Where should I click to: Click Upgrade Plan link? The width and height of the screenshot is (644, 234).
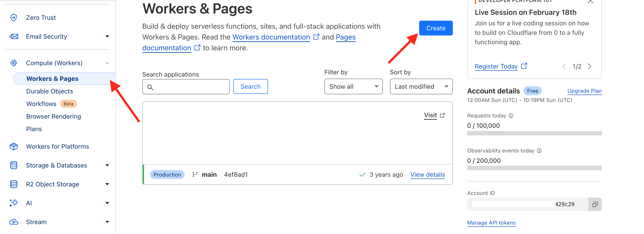584,91
